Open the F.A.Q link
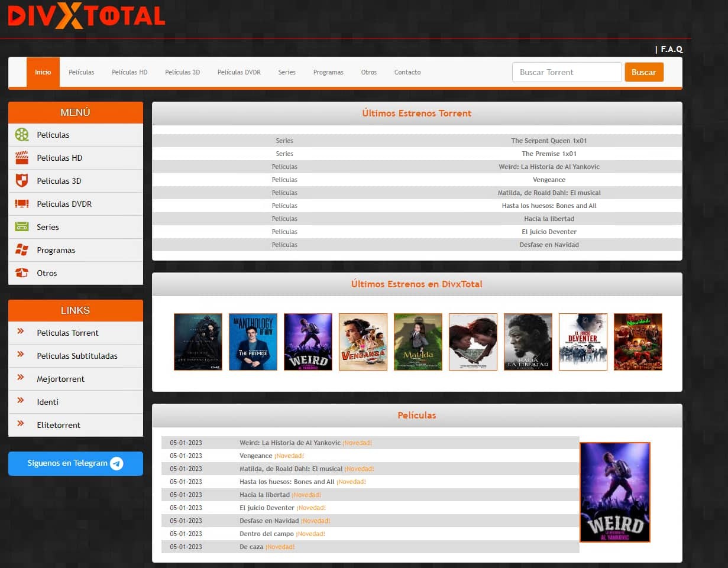The width and height of the screenshot is (728, 568). coord(671,49)
